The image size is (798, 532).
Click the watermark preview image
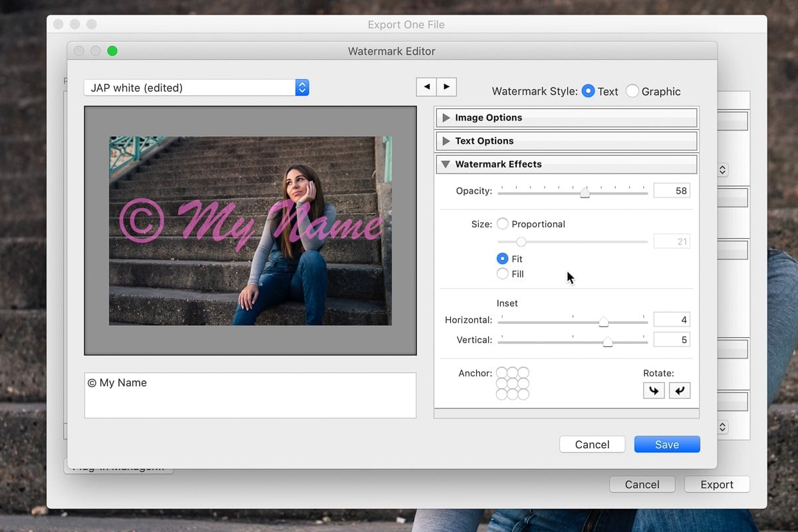(250, 231)
